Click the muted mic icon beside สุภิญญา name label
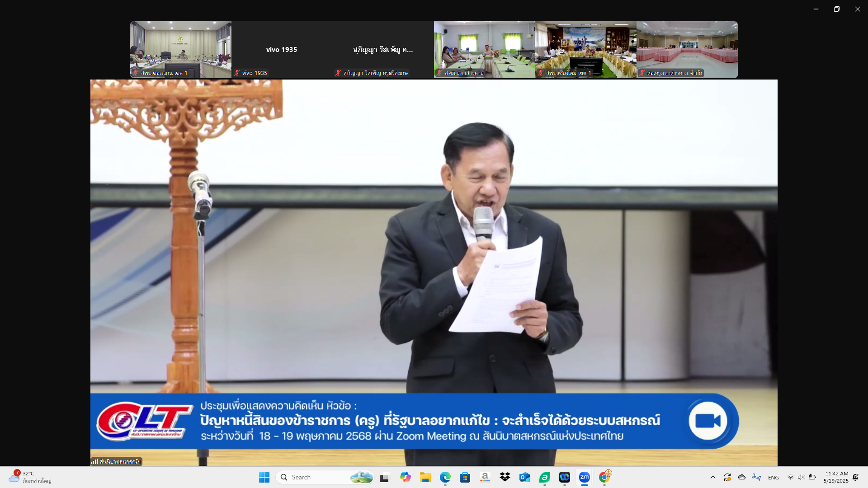This screenshot has height=488, width=868. click(338, 73)
